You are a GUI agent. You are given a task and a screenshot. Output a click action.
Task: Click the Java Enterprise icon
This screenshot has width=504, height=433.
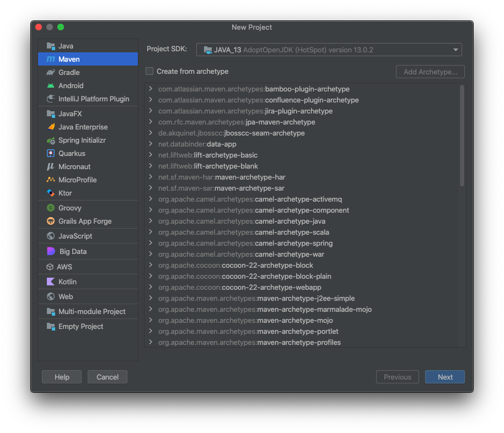(51, 127)
